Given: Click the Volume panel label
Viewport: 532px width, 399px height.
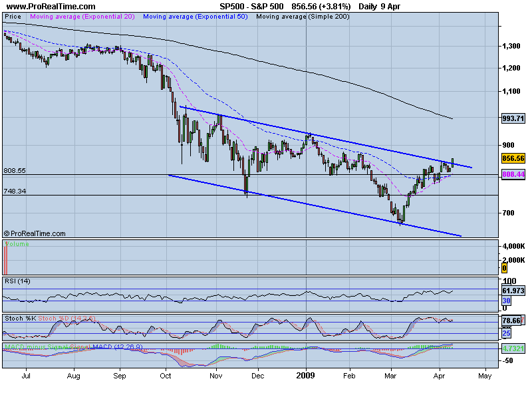Looking at the screenshot, I should pyautogui.click(x=17, y=244).
